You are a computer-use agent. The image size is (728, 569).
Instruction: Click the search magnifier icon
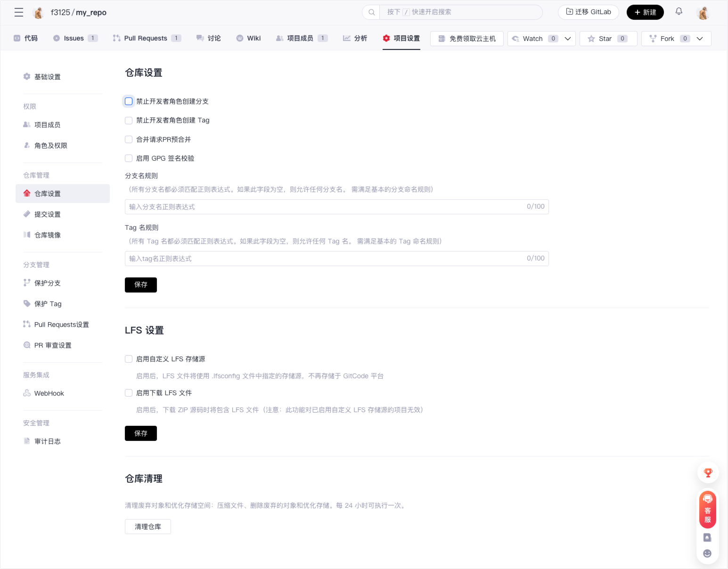pos(371,12)
